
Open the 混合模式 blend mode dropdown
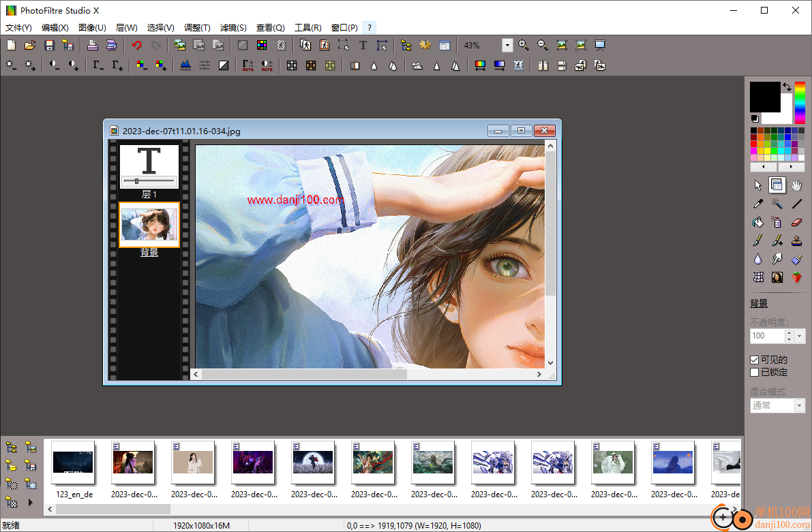tap(799, 406)
